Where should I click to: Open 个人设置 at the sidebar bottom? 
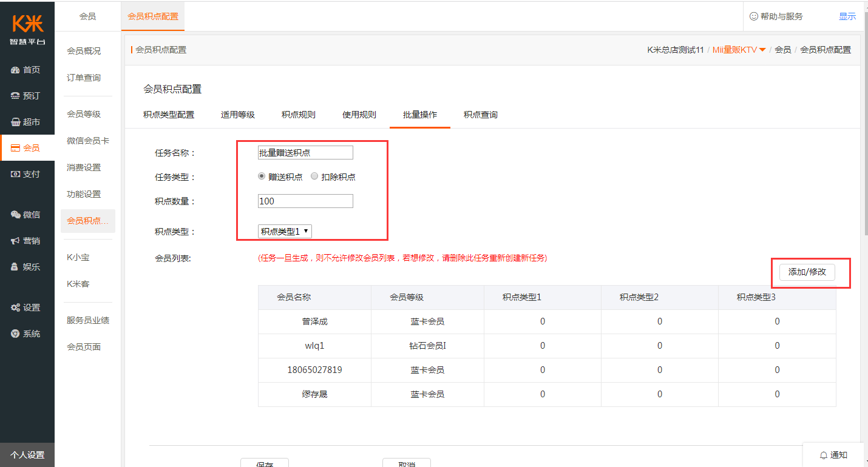pyautogui.click(x=27, y=455)
